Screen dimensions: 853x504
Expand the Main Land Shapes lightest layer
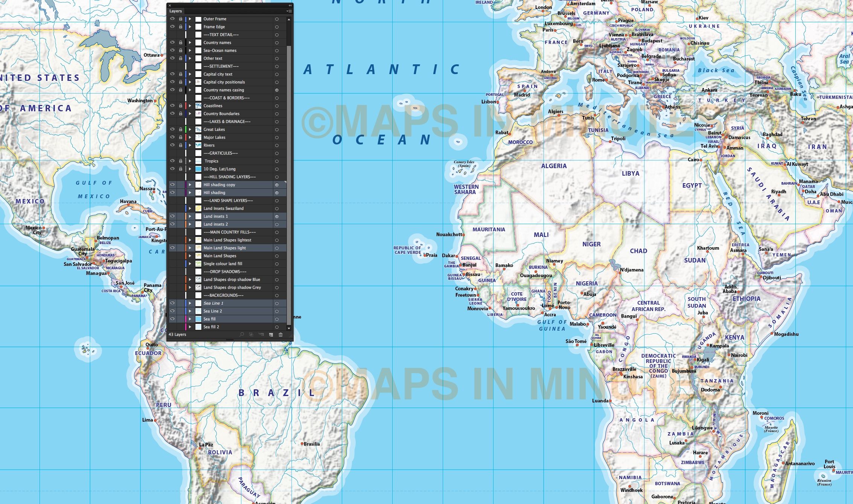click(190, 240)
